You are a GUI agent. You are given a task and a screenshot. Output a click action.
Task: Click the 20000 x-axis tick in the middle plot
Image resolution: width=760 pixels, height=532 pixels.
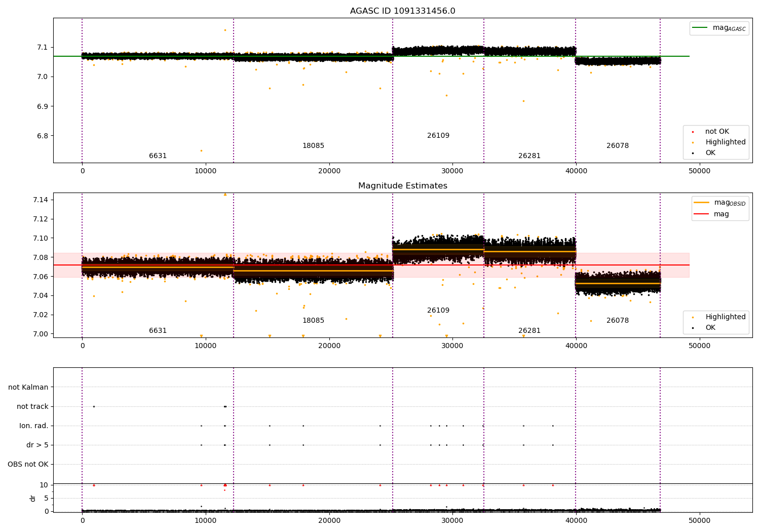(329, 346)
